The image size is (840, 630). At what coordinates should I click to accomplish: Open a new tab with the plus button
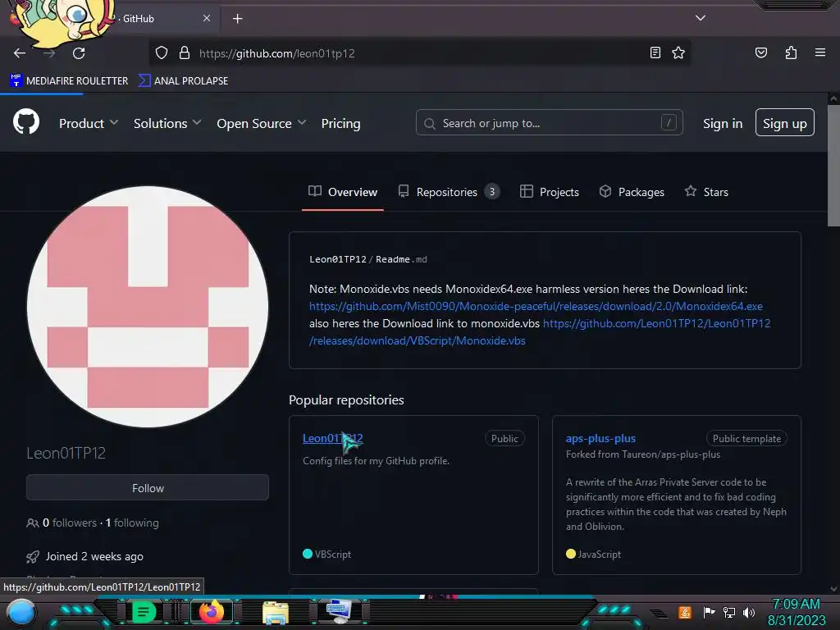pyautogui.click(x=237, y=19)
